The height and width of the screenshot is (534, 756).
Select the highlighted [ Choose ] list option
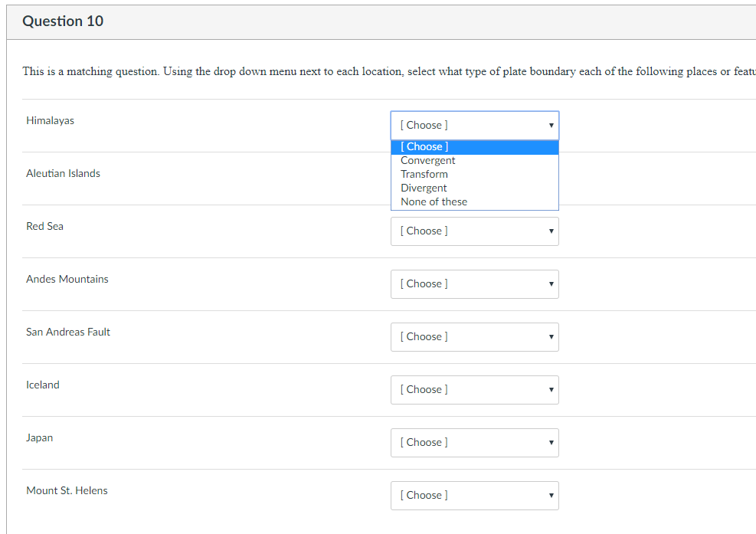[x=474, y=147]
